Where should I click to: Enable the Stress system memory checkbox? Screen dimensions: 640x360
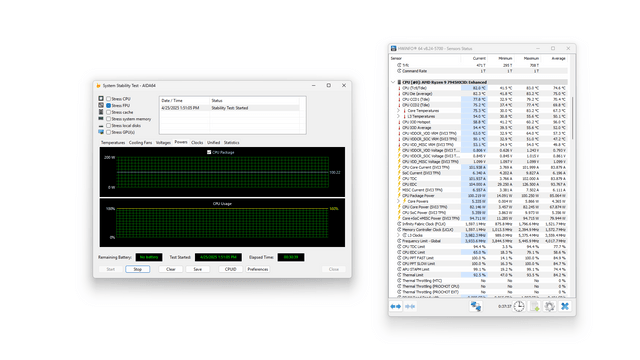pyautogui.click(x=109, y=119)
